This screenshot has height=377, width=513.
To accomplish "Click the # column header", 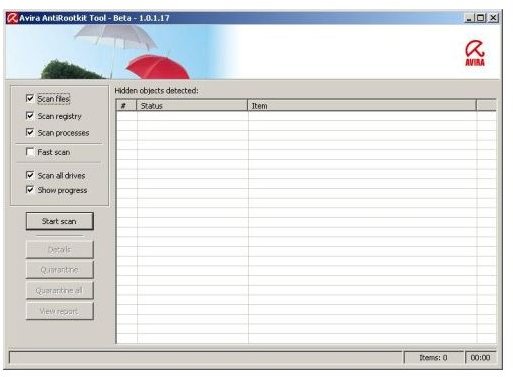I will click(x=126, y=106).
